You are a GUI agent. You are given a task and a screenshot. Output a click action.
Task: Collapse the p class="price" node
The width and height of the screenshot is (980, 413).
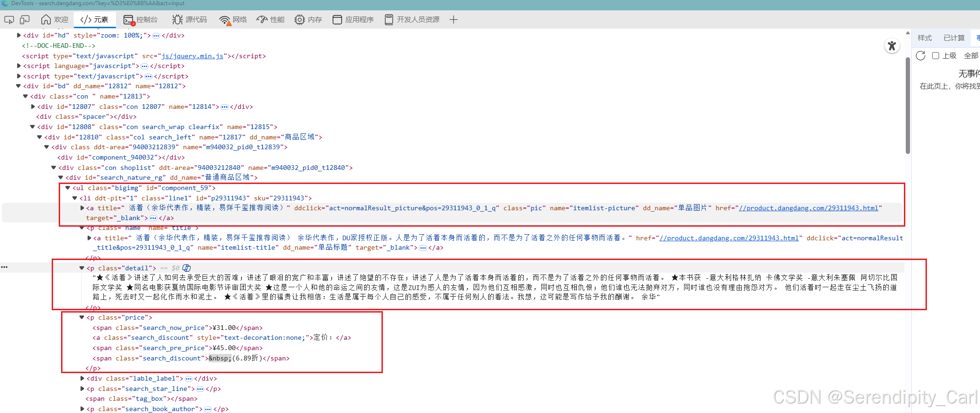point(82,318)
